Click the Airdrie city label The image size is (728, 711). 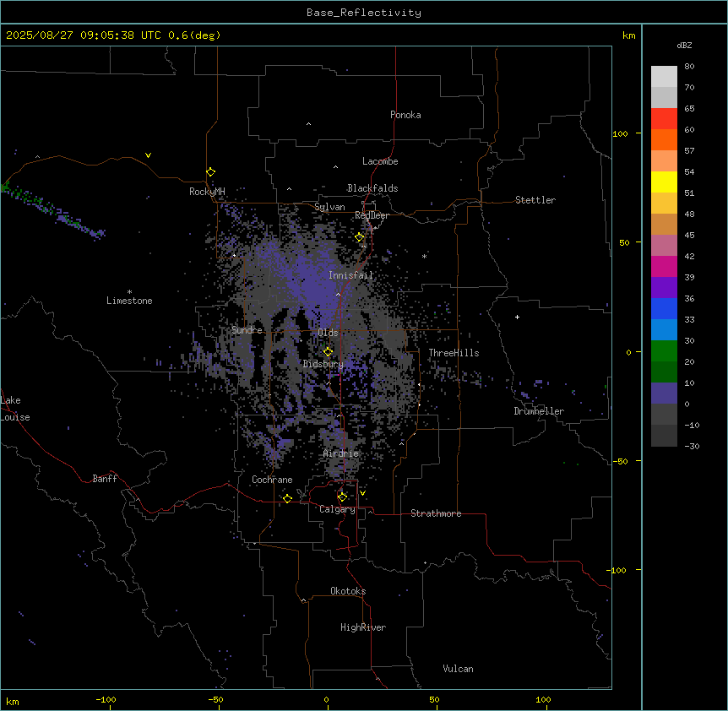tap(340, 453)
